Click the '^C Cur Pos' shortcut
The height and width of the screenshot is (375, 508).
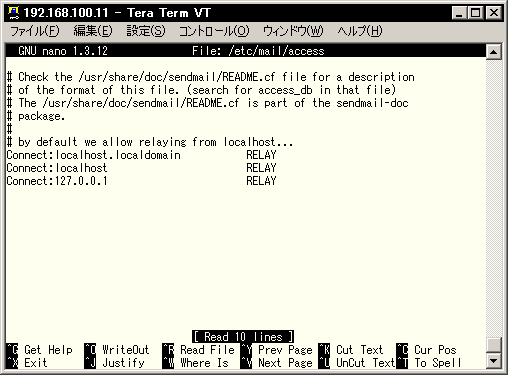[x=426, y=350]
